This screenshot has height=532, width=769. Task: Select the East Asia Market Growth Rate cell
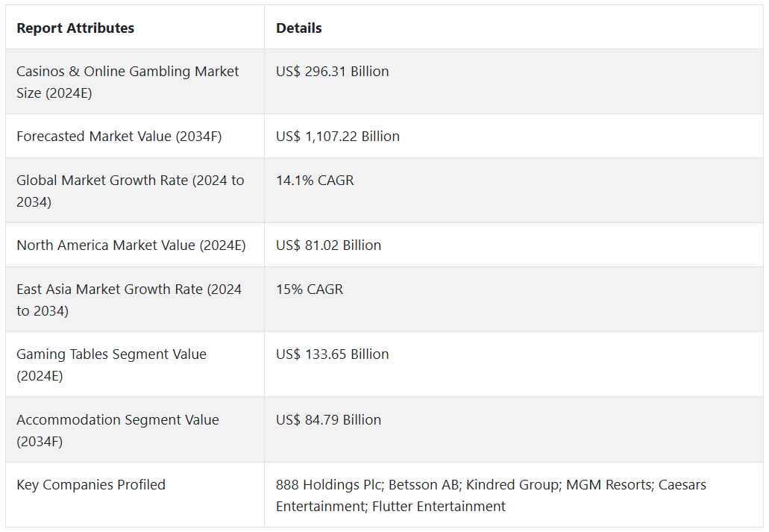(129, 300)
